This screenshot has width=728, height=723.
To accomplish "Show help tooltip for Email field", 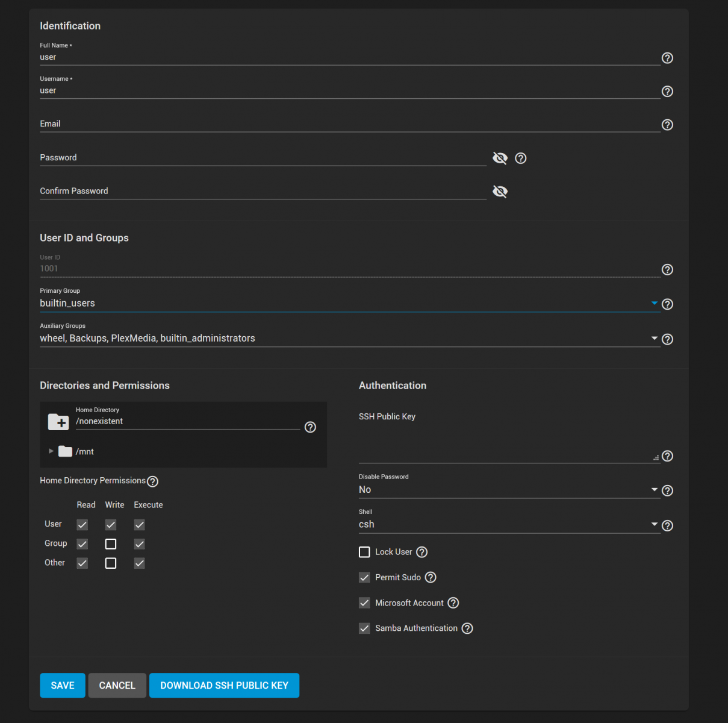I will (667, 125).
